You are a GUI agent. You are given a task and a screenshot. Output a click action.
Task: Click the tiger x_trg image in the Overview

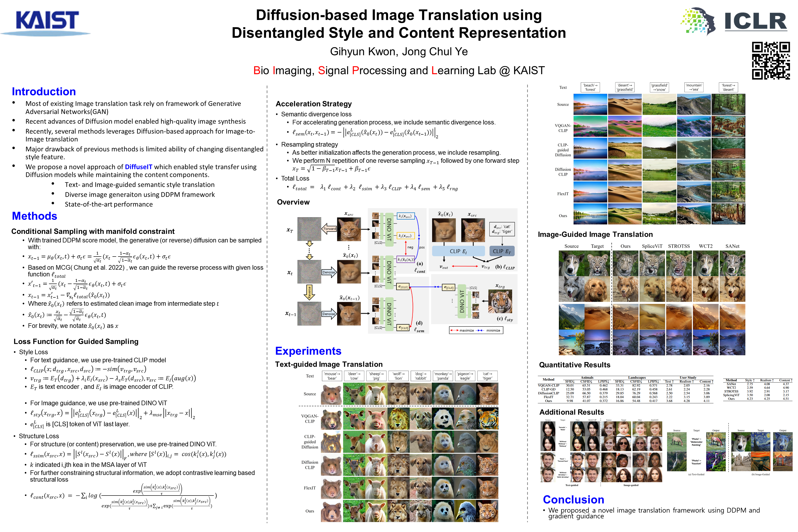500,301
